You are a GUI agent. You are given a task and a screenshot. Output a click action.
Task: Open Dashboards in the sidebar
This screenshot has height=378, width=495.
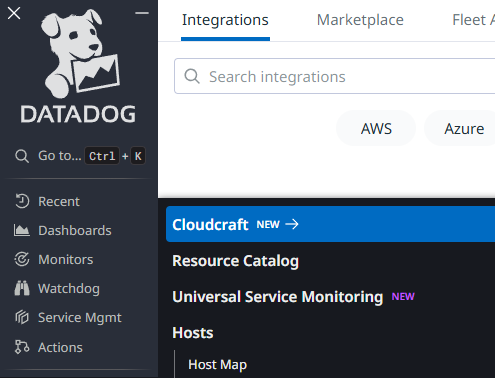[x=75, y=230]
